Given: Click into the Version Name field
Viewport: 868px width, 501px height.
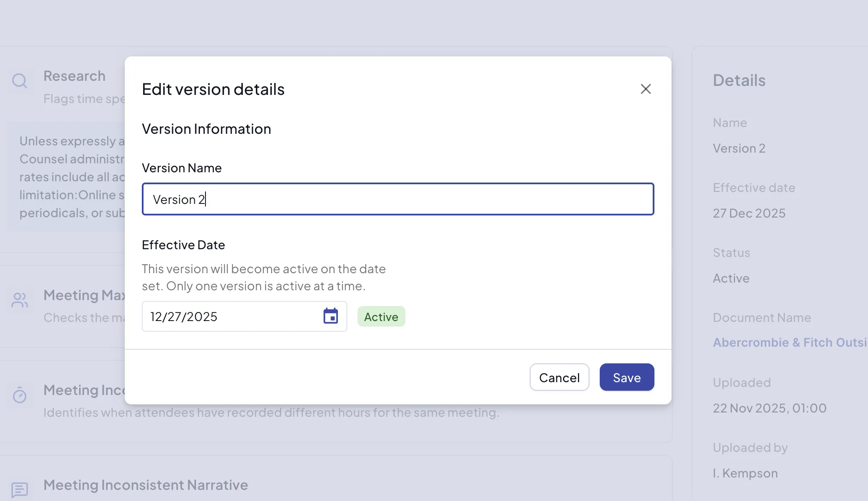Looking at the screenshot, I should (x=397, y=199).
